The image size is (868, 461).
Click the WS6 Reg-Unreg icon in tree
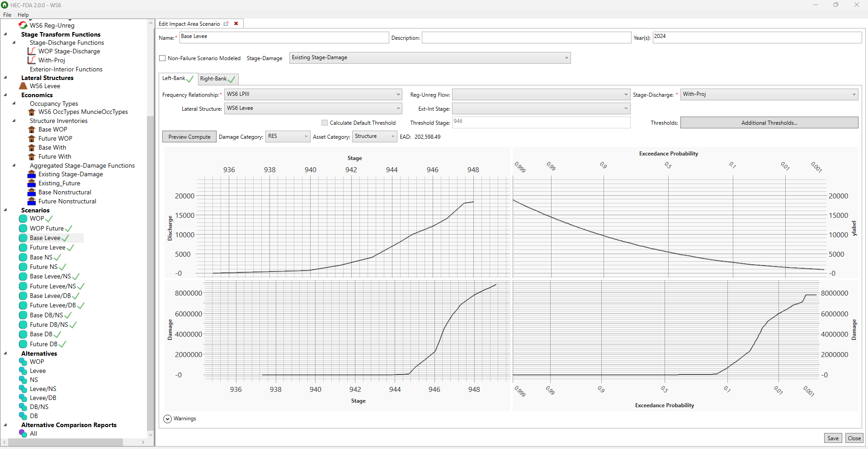point(23,25)
